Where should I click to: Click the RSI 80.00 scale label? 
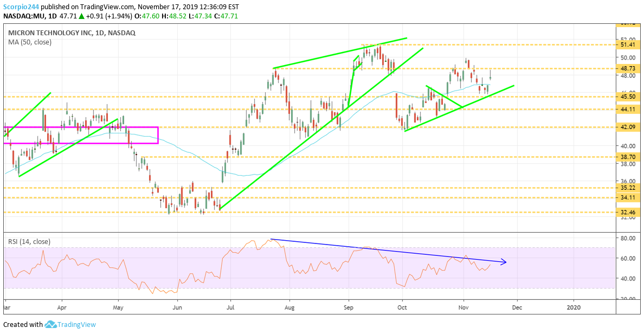pos(628,238)
